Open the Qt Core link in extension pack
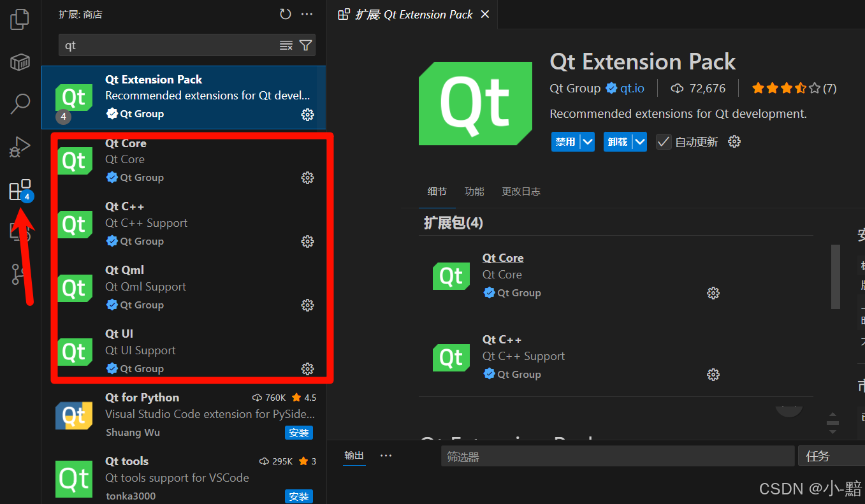 point(503,258)
